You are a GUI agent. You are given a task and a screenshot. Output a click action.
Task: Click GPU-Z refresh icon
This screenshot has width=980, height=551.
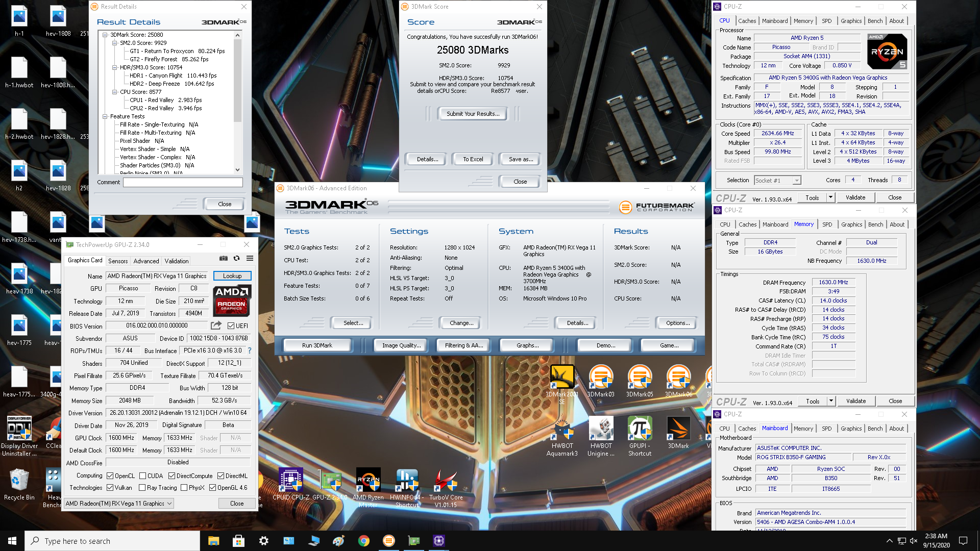(236, 259)
